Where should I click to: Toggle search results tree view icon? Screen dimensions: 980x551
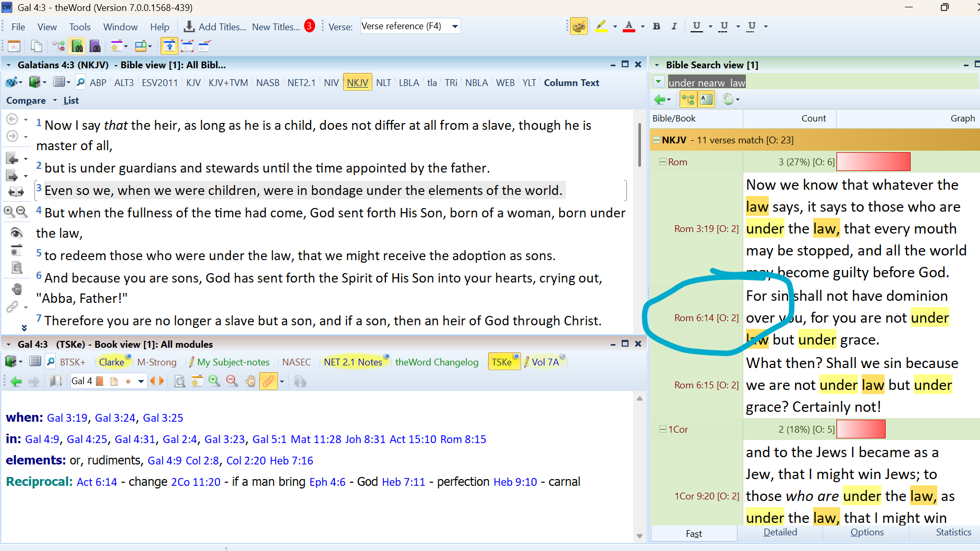(x=688, y=99)
